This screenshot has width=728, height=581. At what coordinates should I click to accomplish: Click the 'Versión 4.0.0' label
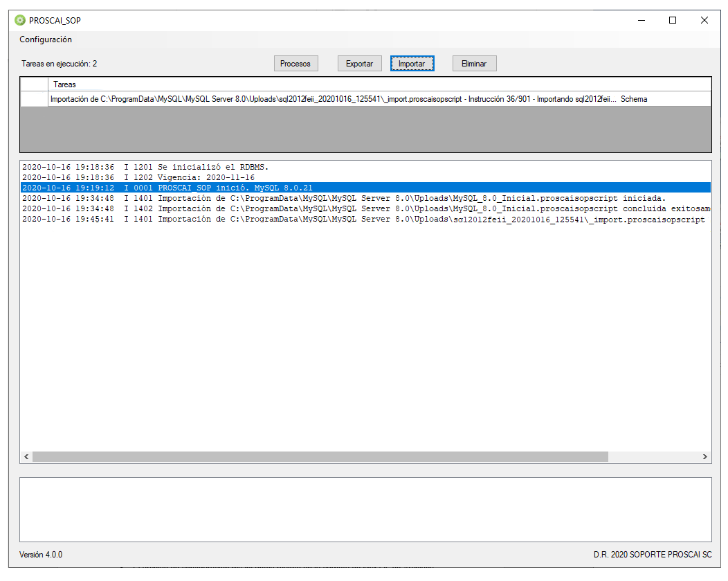pos(41,555)
